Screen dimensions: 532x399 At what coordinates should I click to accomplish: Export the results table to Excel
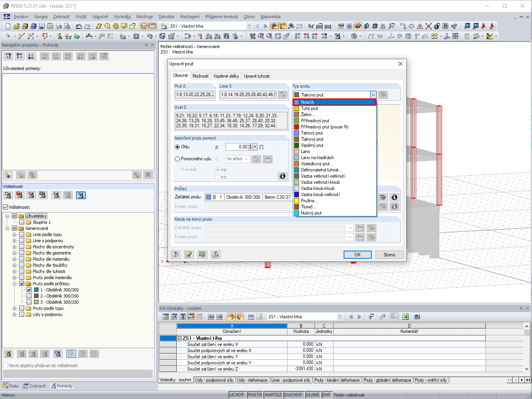[x=405, y=316]
